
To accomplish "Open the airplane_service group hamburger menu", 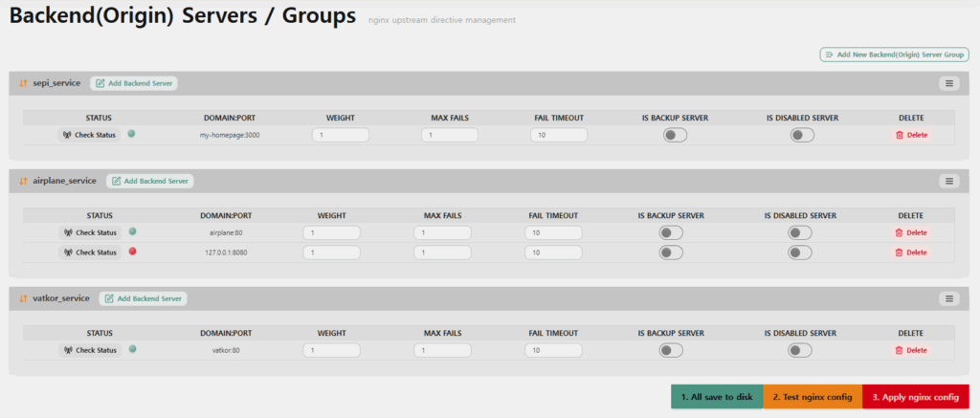I will pos(948,181).
